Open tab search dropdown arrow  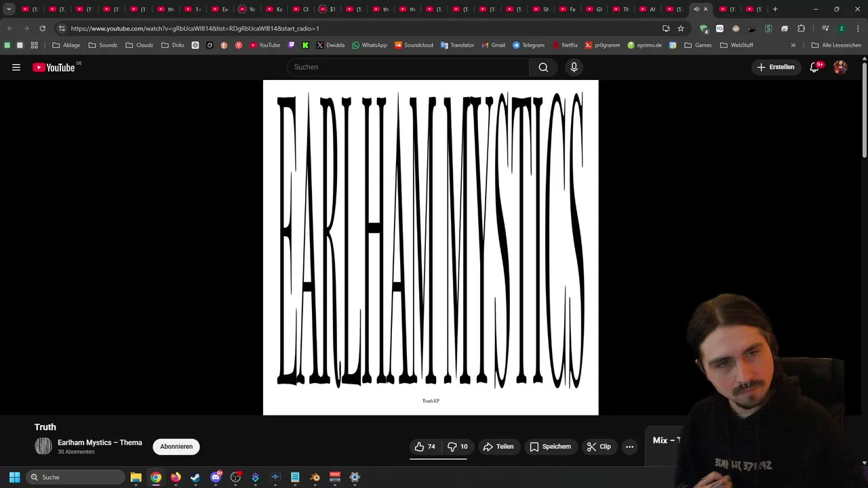pos(9,9)
